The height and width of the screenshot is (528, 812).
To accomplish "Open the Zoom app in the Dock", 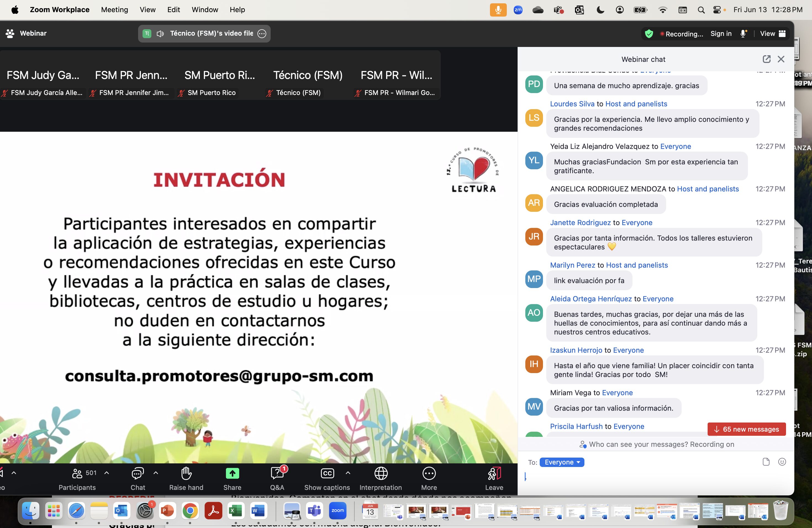I will (x=338, y=511).
